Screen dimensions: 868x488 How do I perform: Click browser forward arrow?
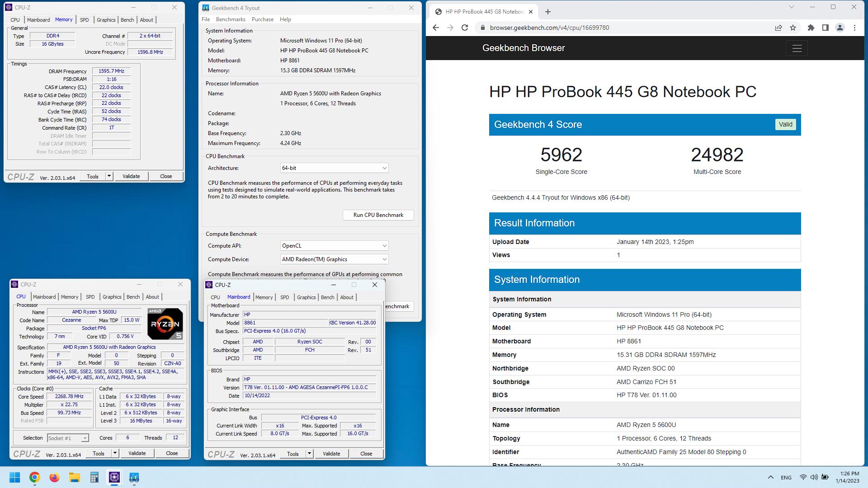pos(450,28)
